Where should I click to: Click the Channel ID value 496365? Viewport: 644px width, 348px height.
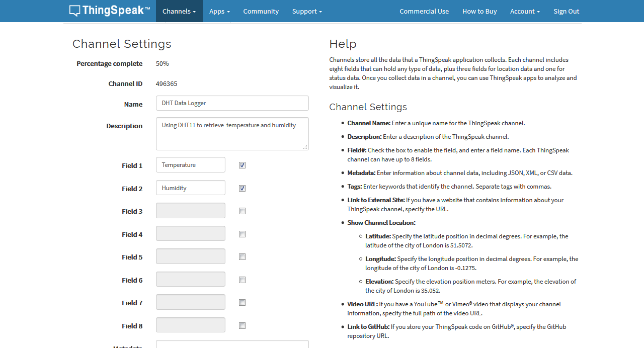167,84
